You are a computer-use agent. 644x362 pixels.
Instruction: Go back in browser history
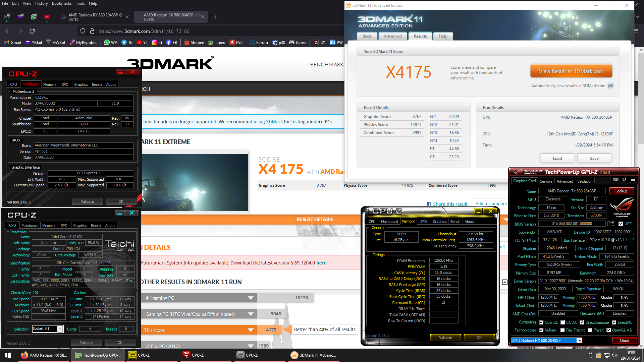point(8,31)
